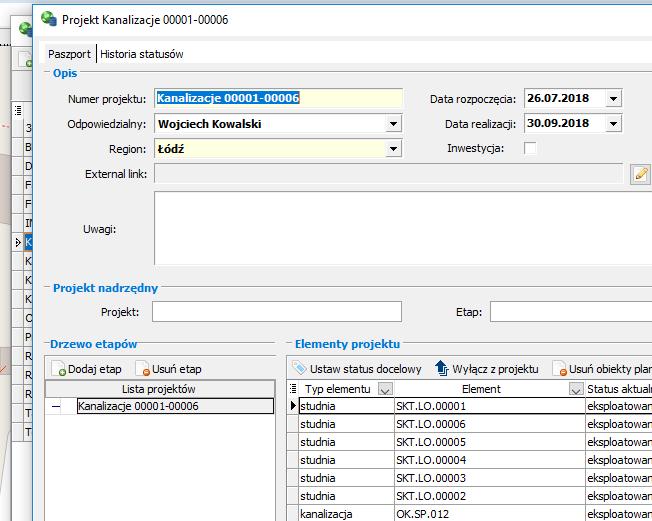The width and height of the screenshot is (652, 521).
Task: Click highlighted K row in background list
Action: point(28,242)
